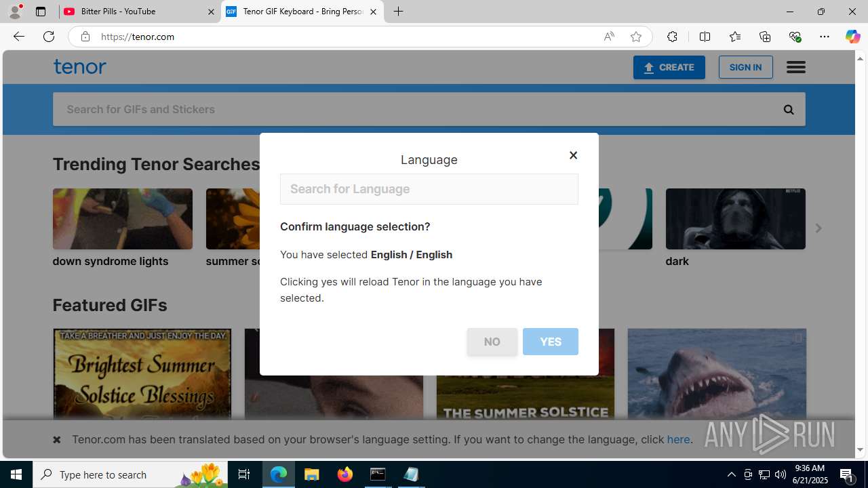Add page to favorites star icon
The image size is (868, 488).
[x=636, y=37]
